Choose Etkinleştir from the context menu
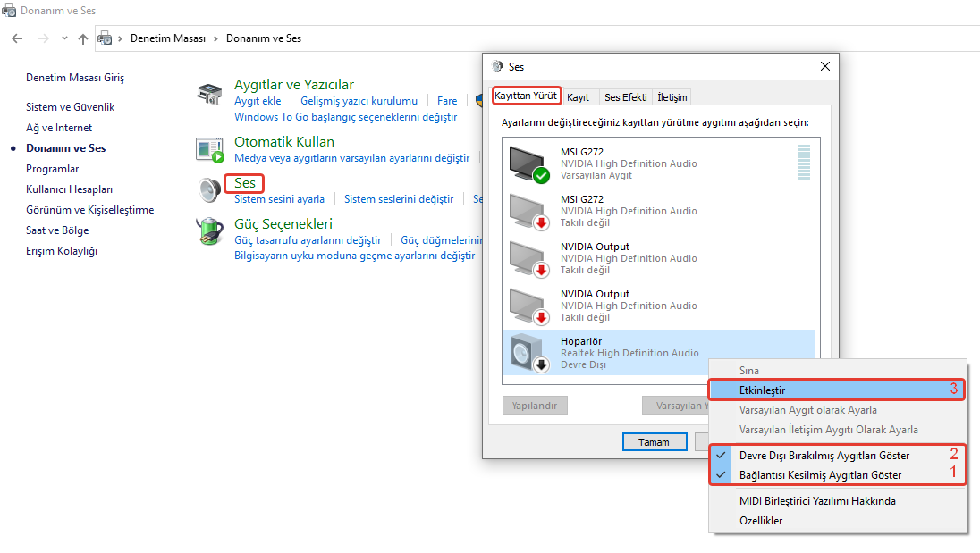This screenshot has height=553, width=980. point(762,390)
